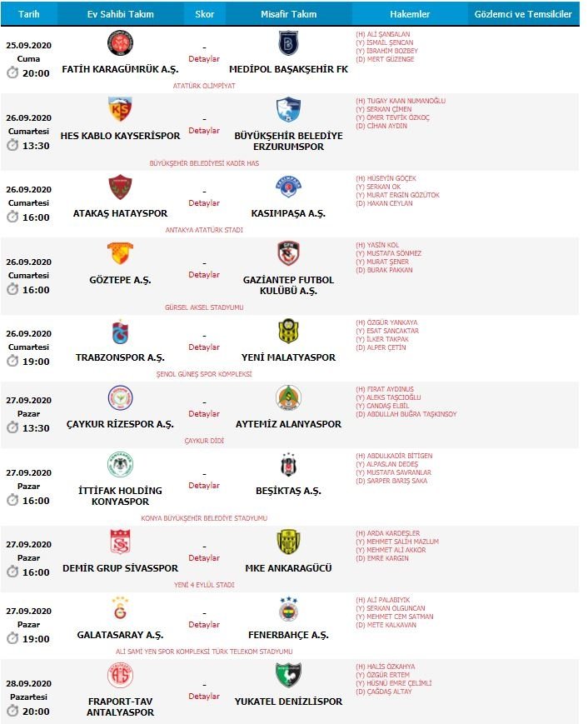Click the Medipol Başakşehir club crest
The image size is (588, 724).
coord(288,43)
